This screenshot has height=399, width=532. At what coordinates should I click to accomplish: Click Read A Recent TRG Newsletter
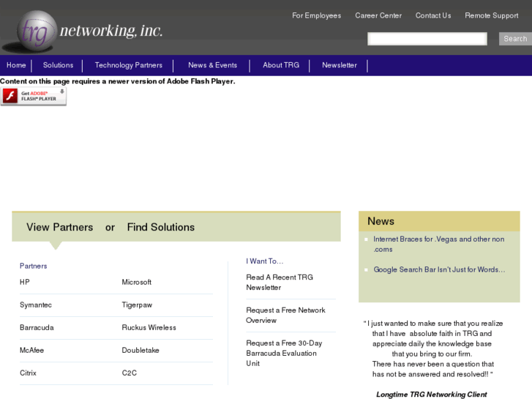tap(280, 283)
